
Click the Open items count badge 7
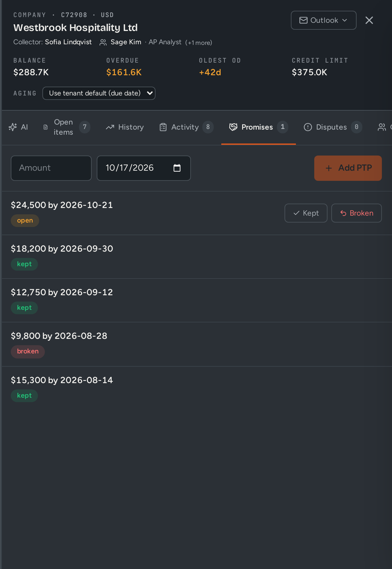pyautogui.click(x=85, y=127)
